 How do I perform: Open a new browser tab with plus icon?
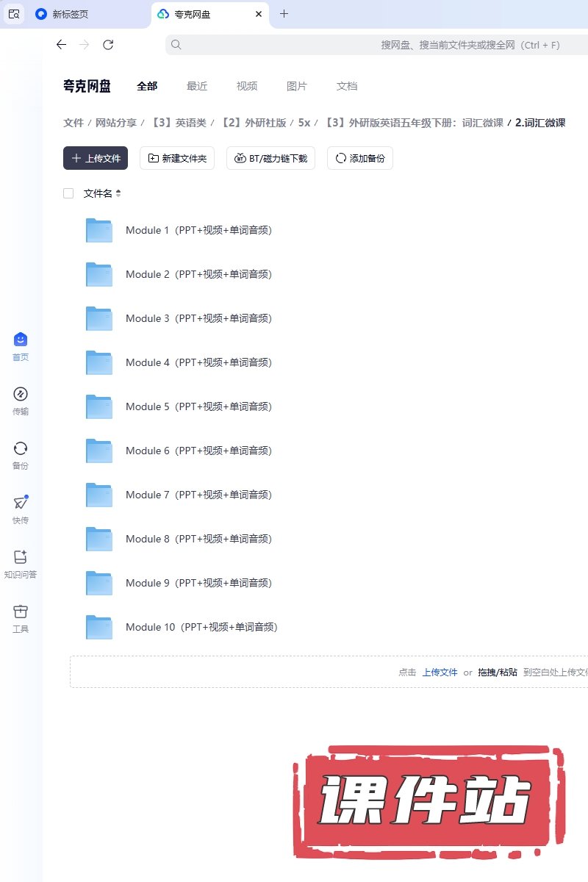(284, 14)
